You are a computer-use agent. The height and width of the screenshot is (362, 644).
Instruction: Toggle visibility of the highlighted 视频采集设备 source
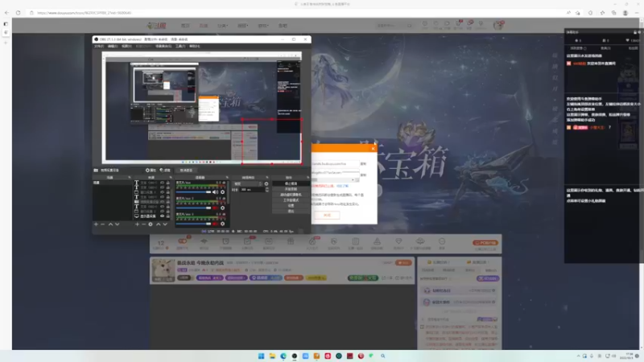tap(162, 202)
